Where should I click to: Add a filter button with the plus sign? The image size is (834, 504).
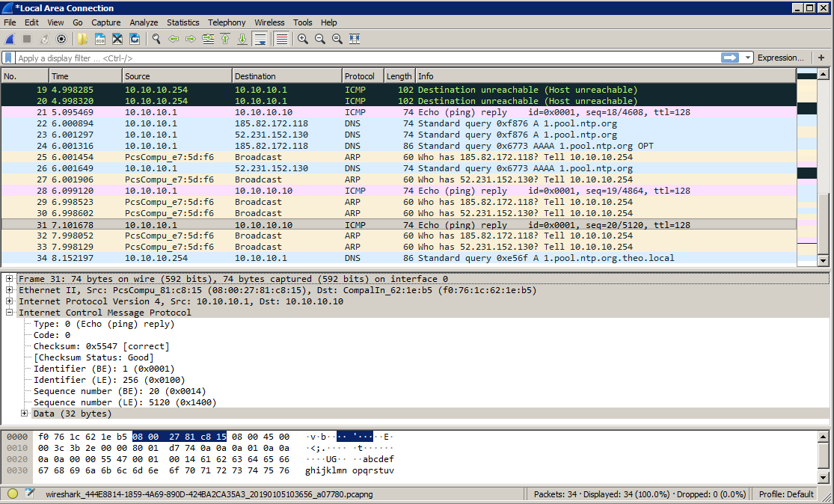(821, 58)
